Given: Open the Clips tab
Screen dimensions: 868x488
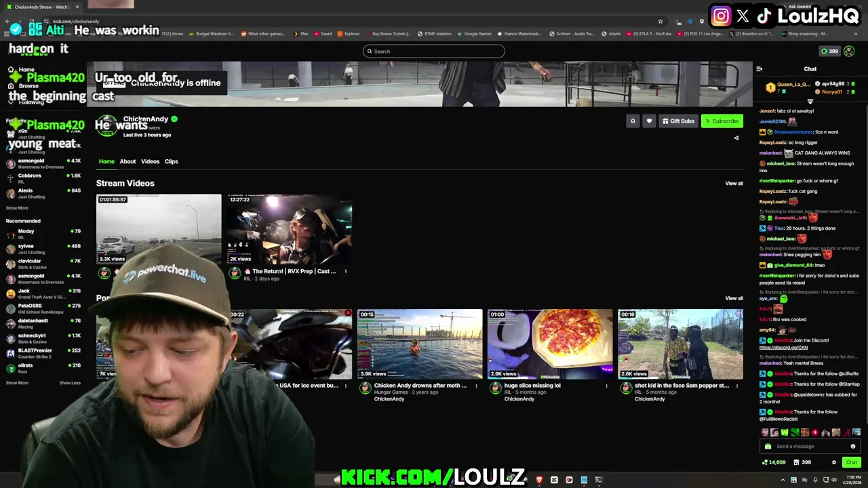Looking at the screenshot, I should point(171,161).
